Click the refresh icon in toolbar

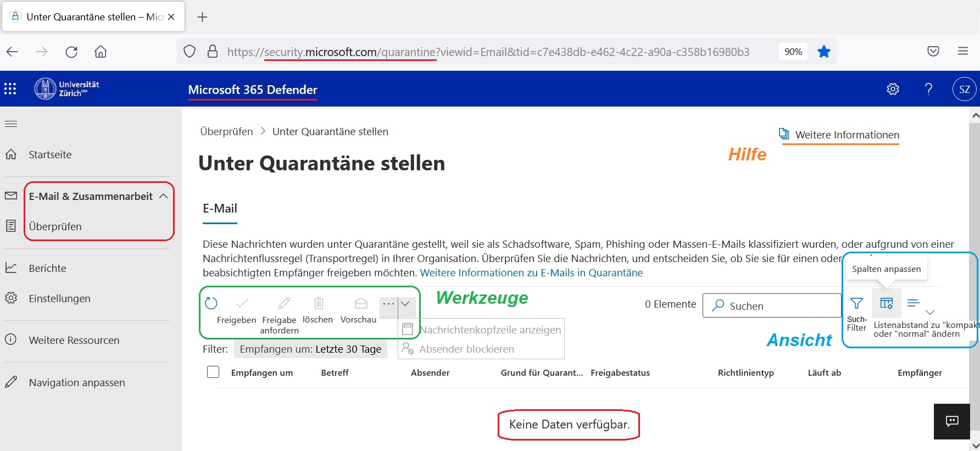pyautogui.click(x=211, y=303)
